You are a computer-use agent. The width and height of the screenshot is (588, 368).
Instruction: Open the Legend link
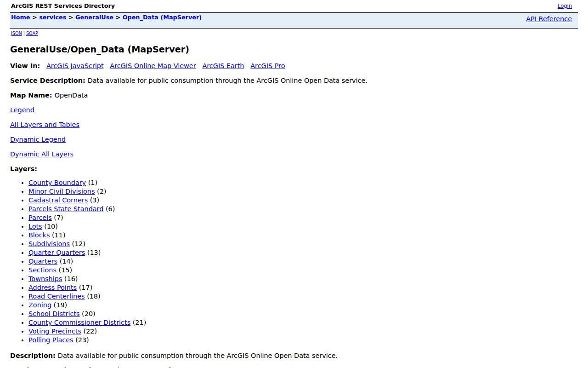[x=22, y=110]
